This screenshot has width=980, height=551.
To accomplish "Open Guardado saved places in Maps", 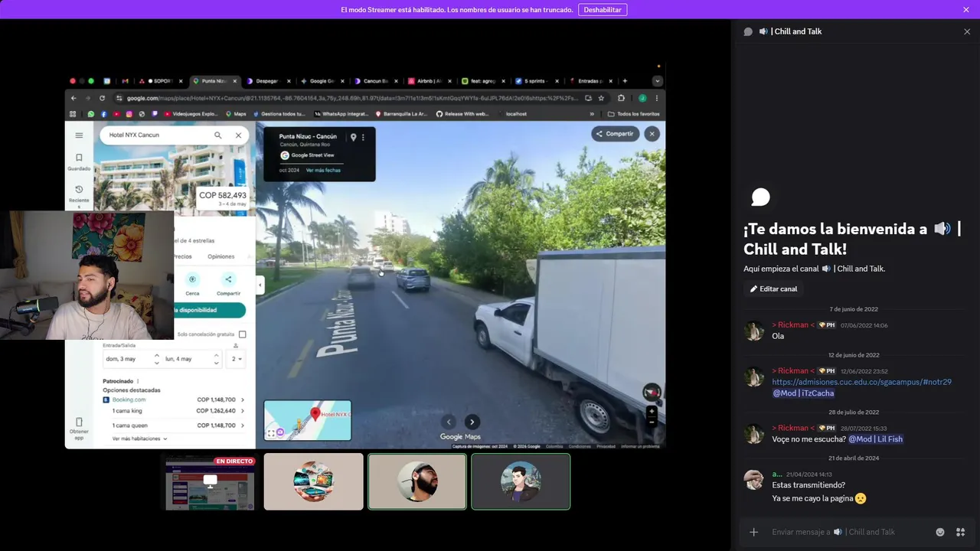I will click(79, 161).
